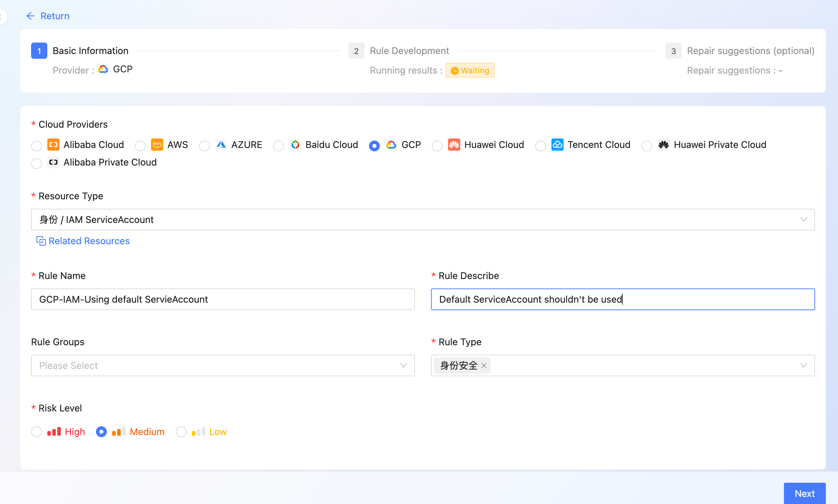Click the Next button
This screenshot has height=504, width=838.
click(x=804, y=493)
